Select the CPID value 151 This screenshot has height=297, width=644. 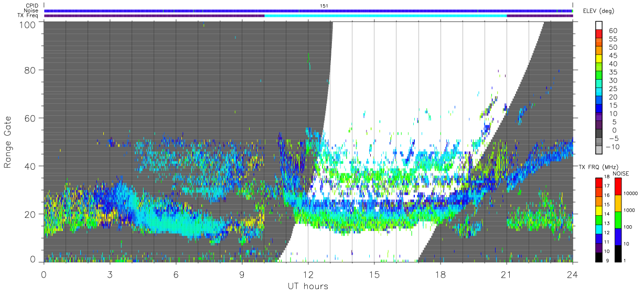tap(323, 6)
